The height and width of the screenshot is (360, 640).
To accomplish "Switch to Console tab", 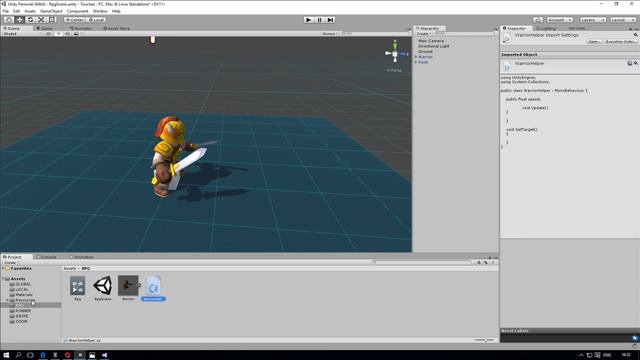I will click(x=46, y=257).
